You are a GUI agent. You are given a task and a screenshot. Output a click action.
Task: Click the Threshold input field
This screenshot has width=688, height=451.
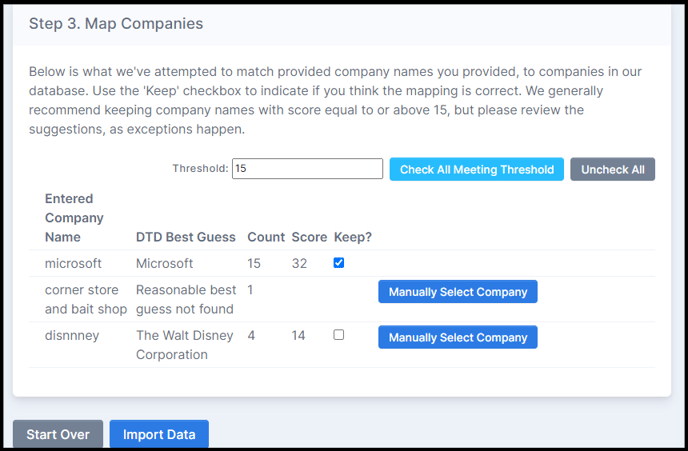[x=307, y=169]
